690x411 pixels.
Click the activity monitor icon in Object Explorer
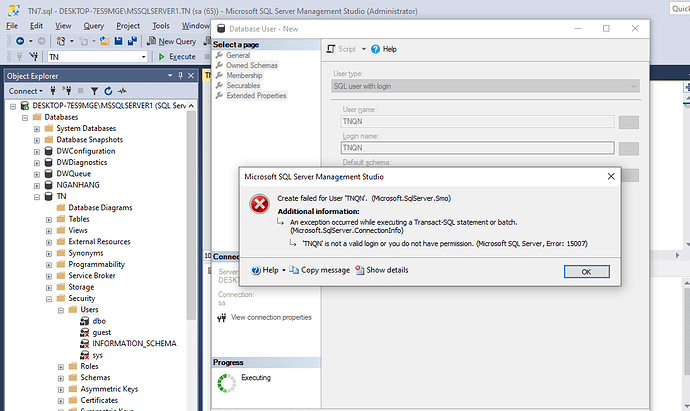[x=122, y=91]
